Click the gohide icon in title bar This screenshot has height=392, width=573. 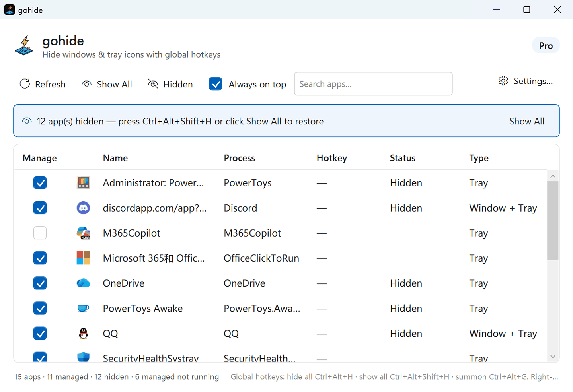click(x=10, y=10)
